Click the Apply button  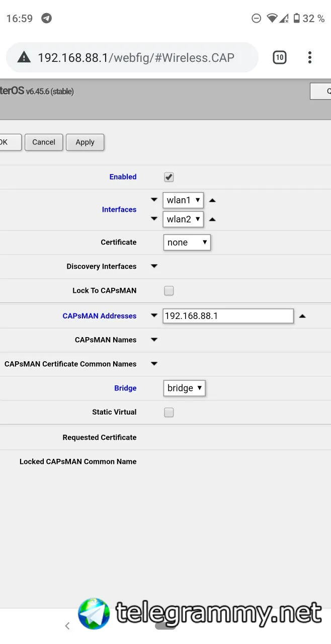point(85,142)
